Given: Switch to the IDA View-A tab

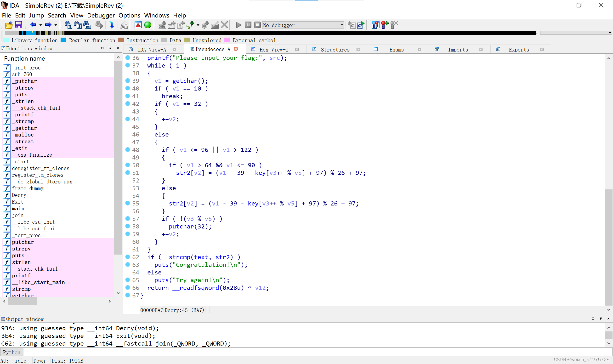Looking at the screenshot, I should [152, 50].
